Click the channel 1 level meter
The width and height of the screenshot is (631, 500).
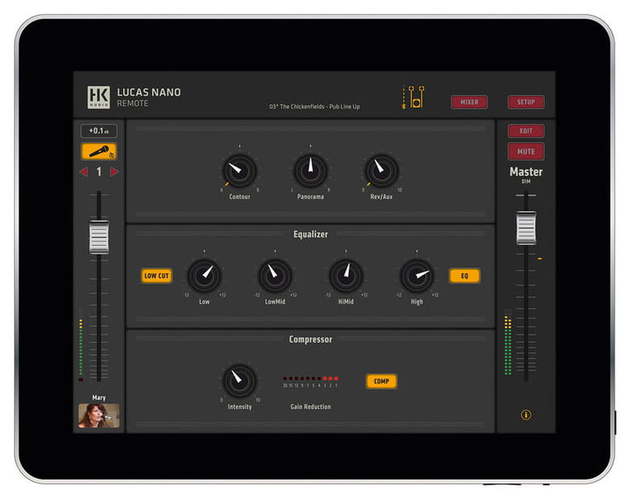pos(81,349)
